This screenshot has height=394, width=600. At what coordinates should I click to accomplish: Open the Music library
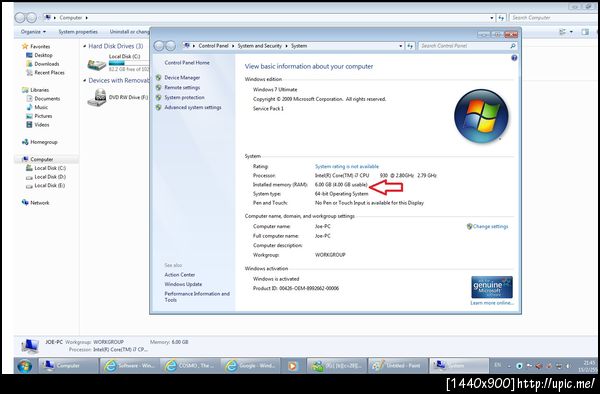[37, 107]
